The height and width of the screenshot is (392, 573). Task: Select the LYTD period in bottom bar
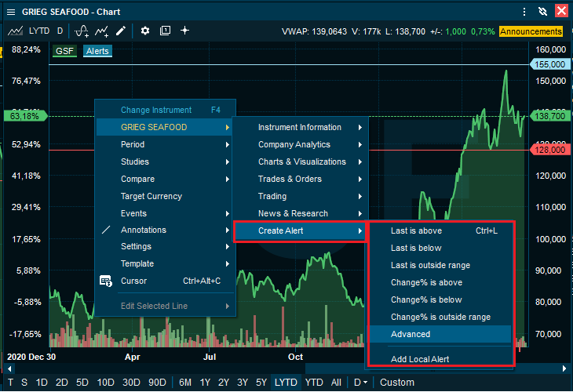pos(284,383)
